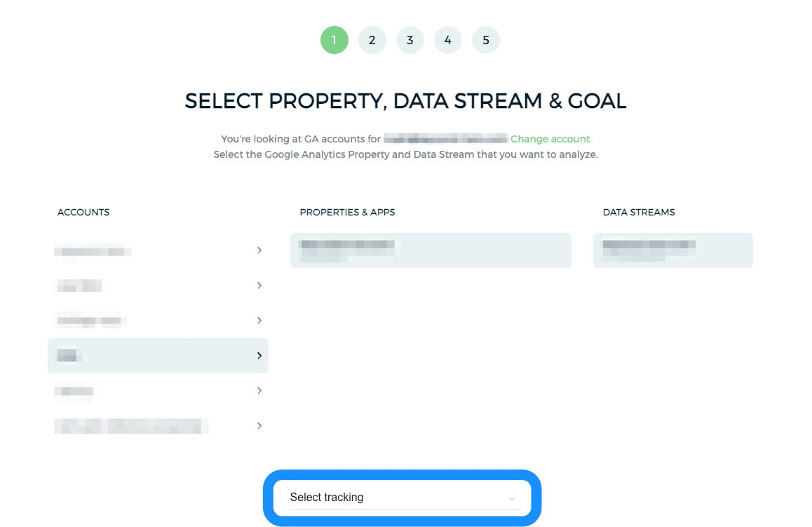Image resolution: width=812 pixels, height=527 pixels.
Task: Click step 5 circle
Action: coord(486,40)
